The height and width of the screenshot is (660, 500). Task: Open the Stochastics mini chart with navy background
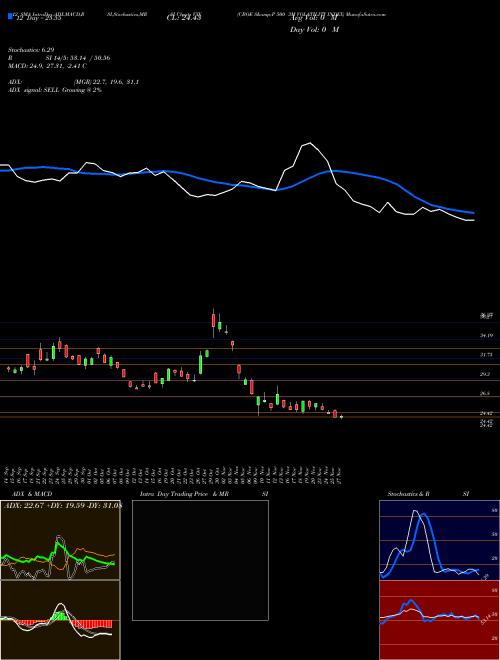(x=439, y=540)
